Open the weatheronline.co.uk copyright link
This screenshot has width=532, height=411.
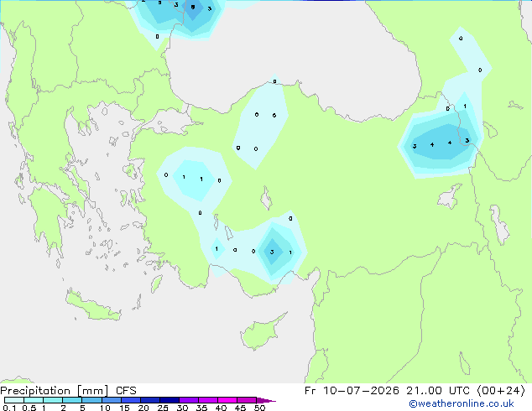[x=462, y=403]
